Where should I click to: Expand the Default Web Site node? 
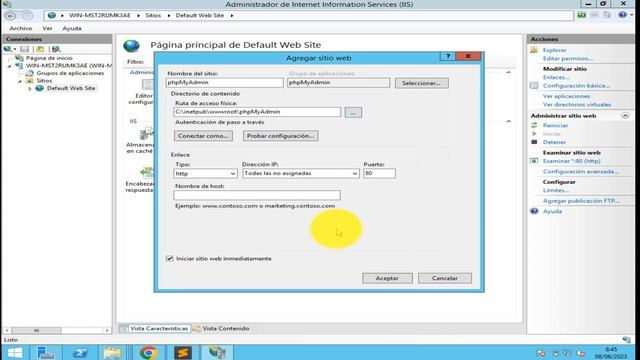pos(29,89)
